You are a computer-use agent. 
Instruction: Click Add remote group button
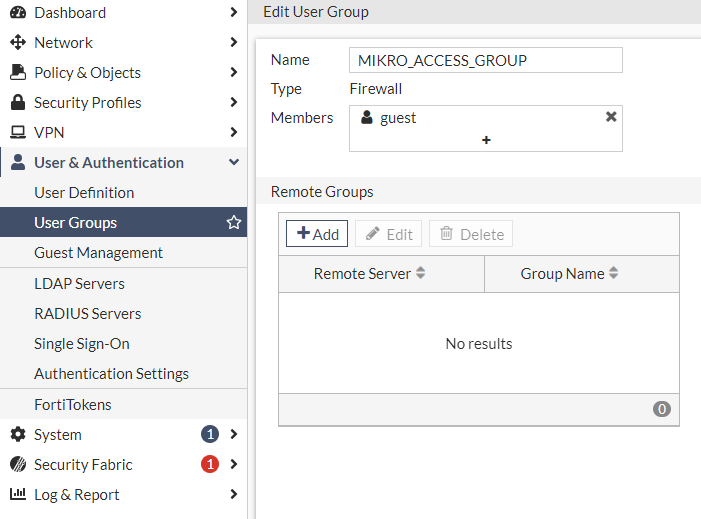[x=317, y=234]
